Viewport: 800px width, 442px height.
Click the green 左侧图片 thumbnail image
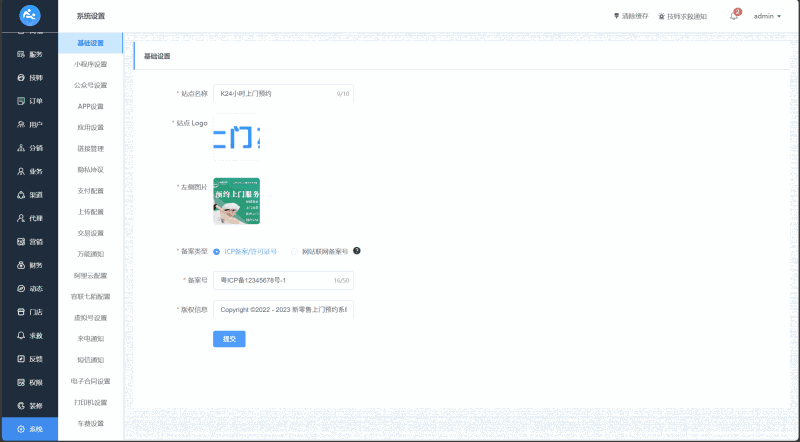pos(236,201)
